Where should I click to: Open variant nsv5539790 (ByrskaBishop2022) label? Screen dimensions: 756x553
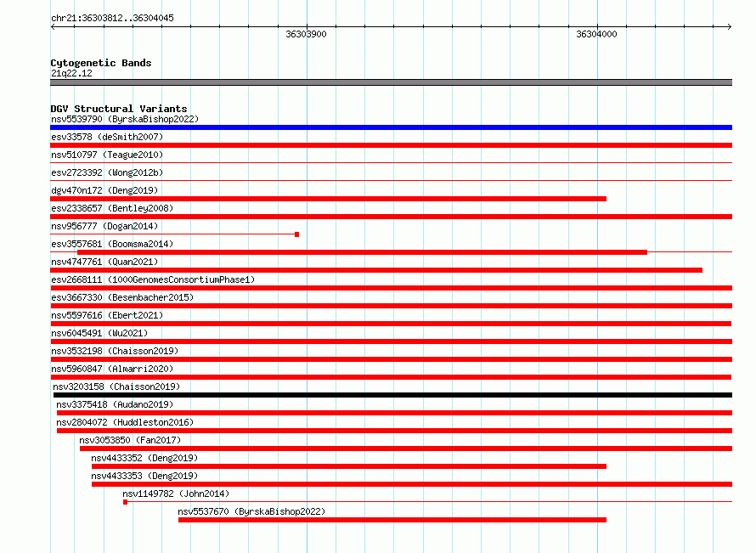(125, 119)
